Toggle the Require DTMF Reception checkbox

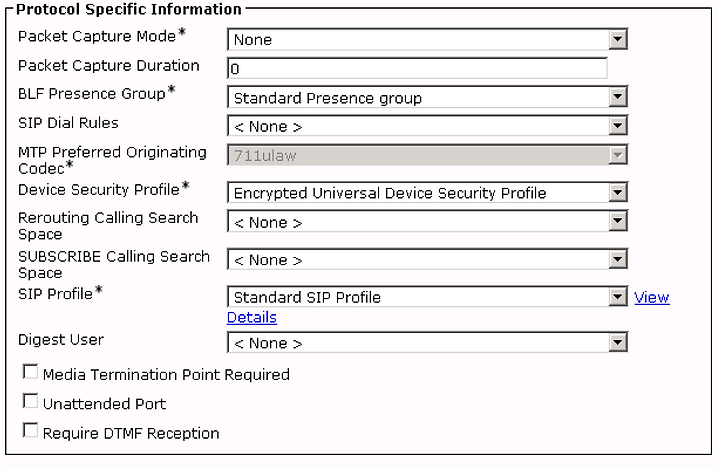pos(30,430)
